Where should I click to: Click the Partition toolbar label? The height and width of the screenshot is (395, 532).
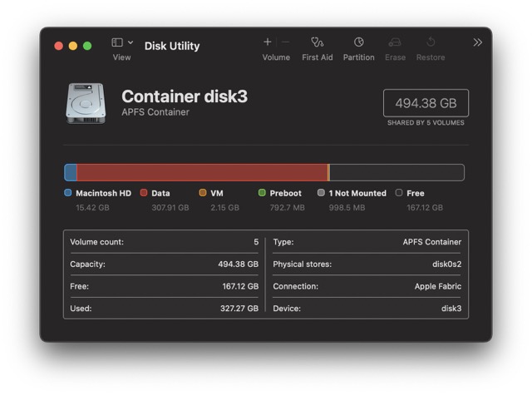(x=358, y=57)
